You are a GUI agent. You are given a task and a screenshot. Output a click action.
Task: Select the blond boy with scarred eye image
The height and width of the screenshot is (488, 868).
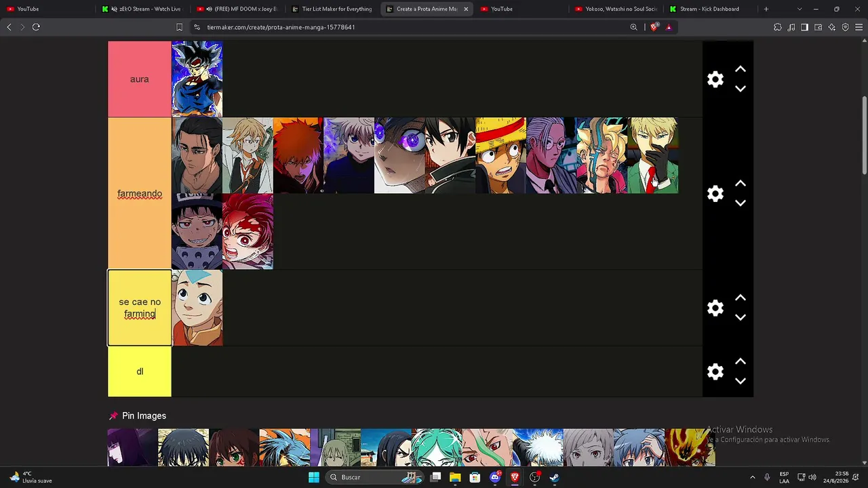(x=601, y=156)
